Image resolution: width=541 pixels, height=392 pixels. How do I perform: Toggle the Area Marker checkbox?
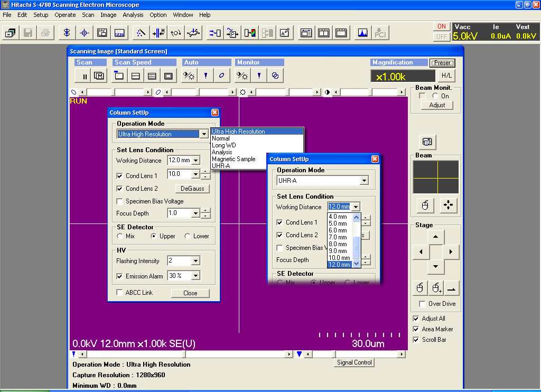(x=416, y=330)
